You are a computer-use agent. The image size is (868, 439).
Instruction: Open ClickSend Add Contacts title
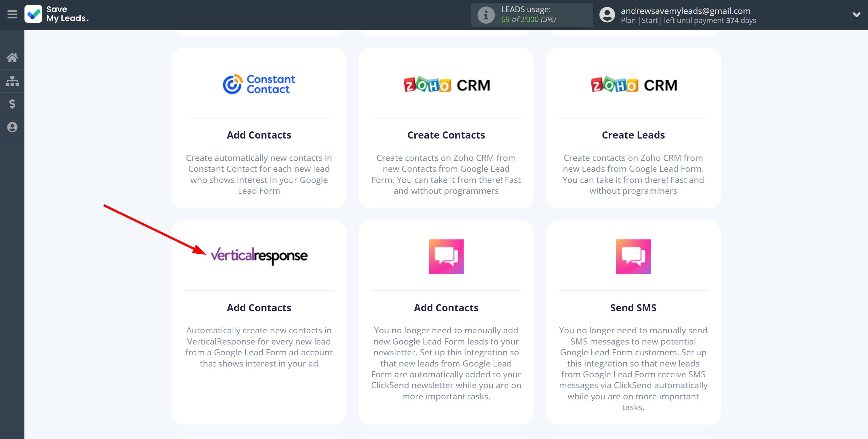click(446, 308)
